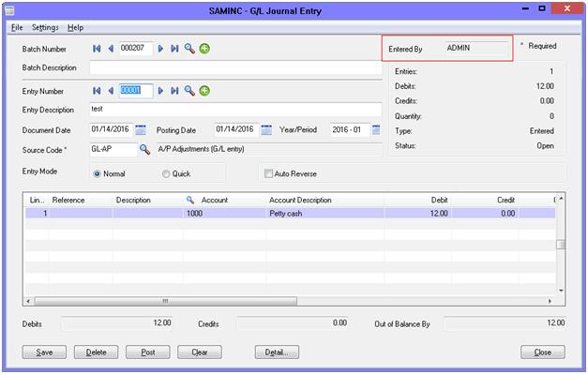Go to previous entry arrow beside Entry Number

point(111,91)
